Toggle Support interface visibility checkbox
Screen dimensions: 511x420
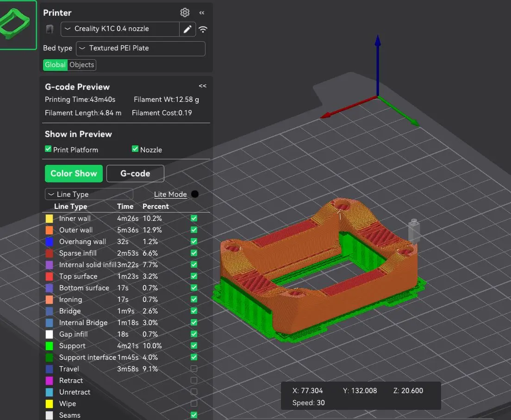(x=194, y=357)
